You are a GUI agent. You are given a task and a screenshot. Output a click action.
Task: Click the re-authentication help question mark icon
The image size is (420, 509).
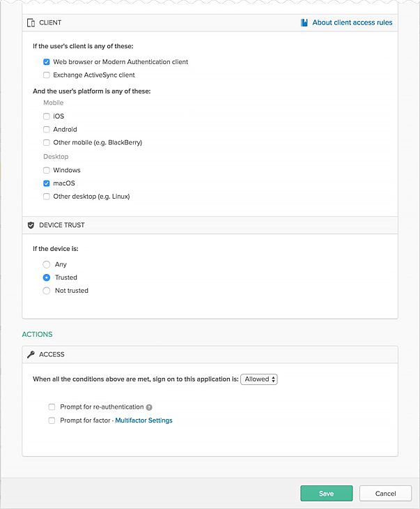(x=149, y=407)
